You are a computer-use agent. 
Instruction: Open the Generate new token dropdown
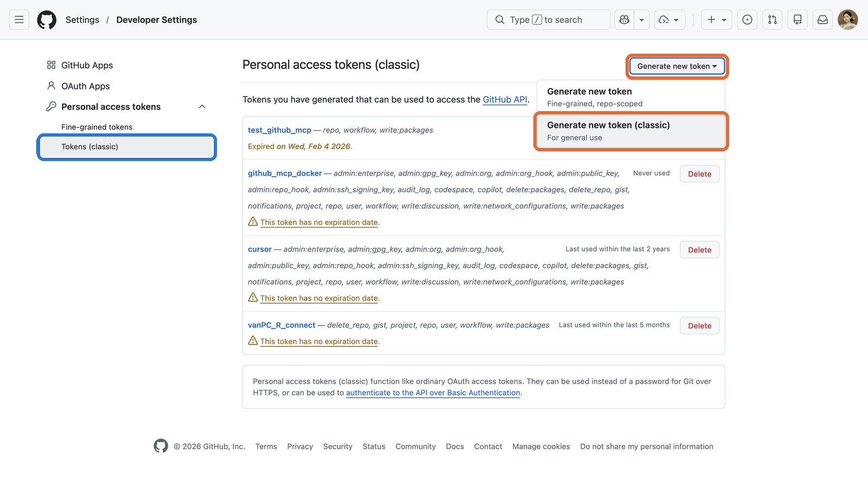click(677, 66)
